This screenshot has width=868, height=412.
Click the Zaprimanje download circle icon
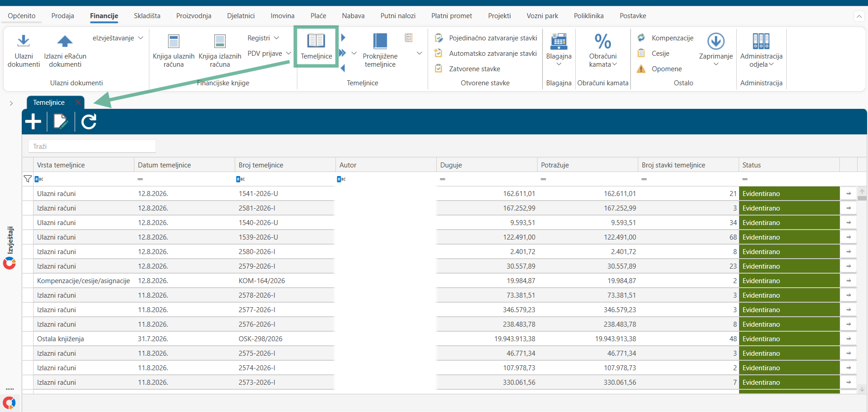point(716,41)
